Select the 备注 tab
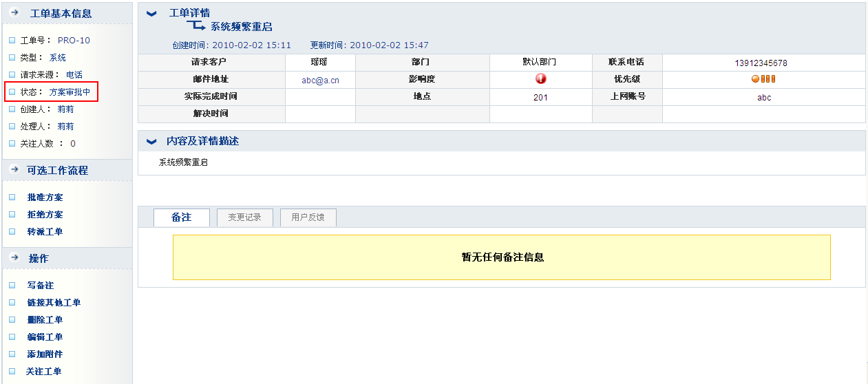The image size is (868, 384). [181, 217]
